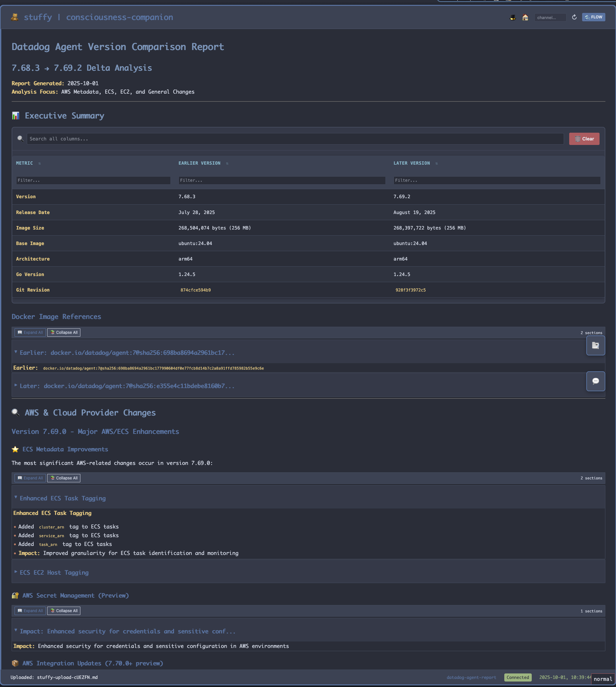Click Expand All under ECS Metadata Improvements
This screenshot has width=616, height=687.
pyautogui.click(x=30, y=478)
